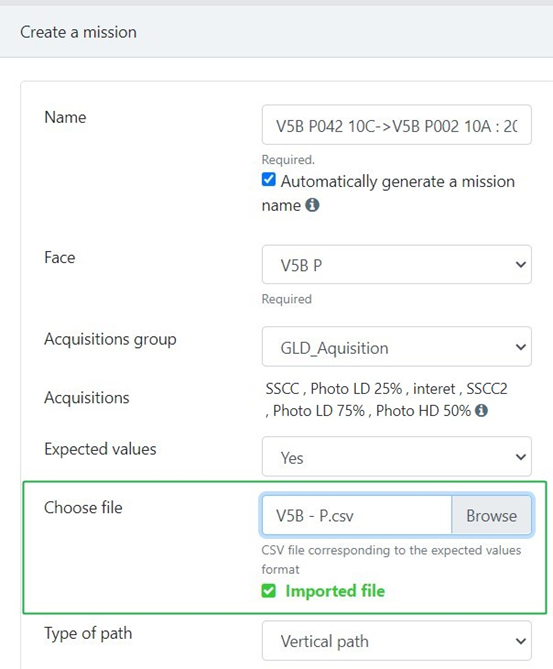Click the info icon beside mission name checkbox
553x669 pixels.
pyautogui.click(x=312, y=205)
